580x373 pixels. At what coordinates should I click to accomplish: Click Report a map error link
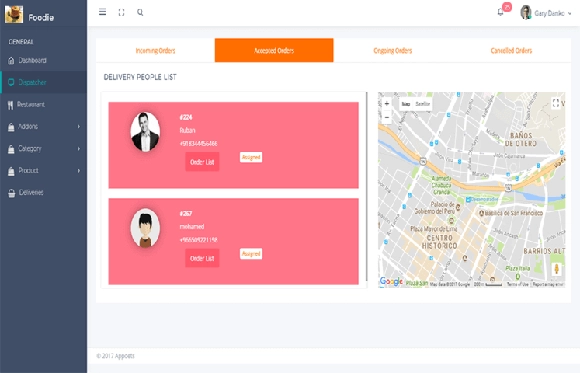pos(548,284)
